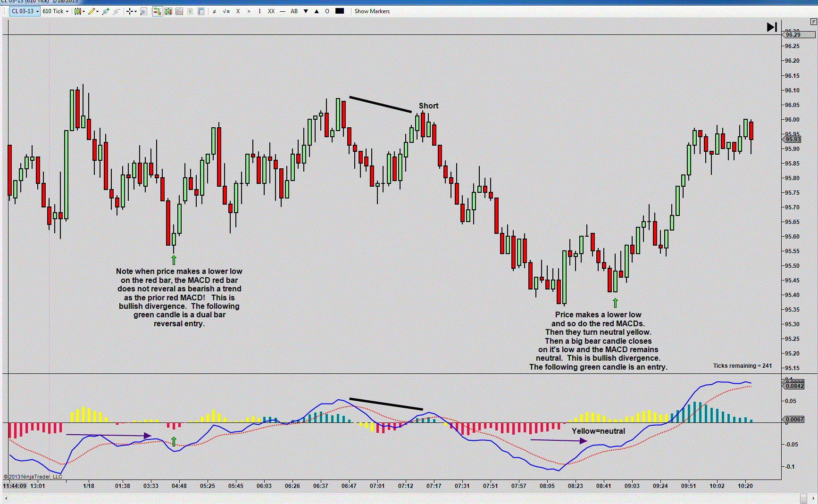Click the 'Note when price makes a lower low' annotation
Viewport: 818px width, 504px height.
click(x=179, y=297)
